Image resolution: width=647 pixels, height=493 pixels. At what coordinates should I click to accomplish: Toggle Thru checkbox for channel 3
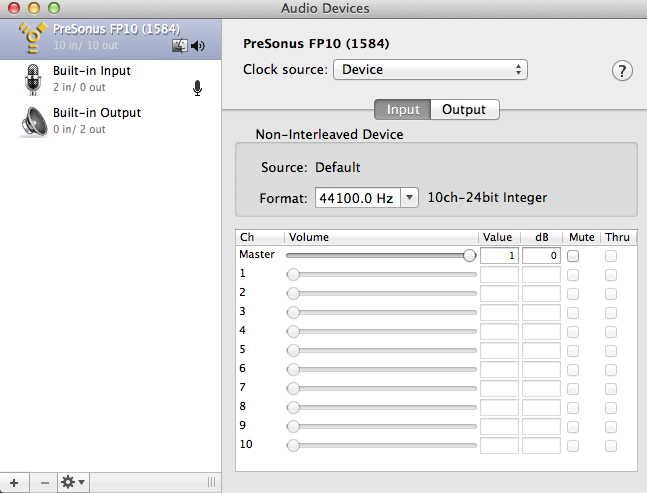coord(611,313)
